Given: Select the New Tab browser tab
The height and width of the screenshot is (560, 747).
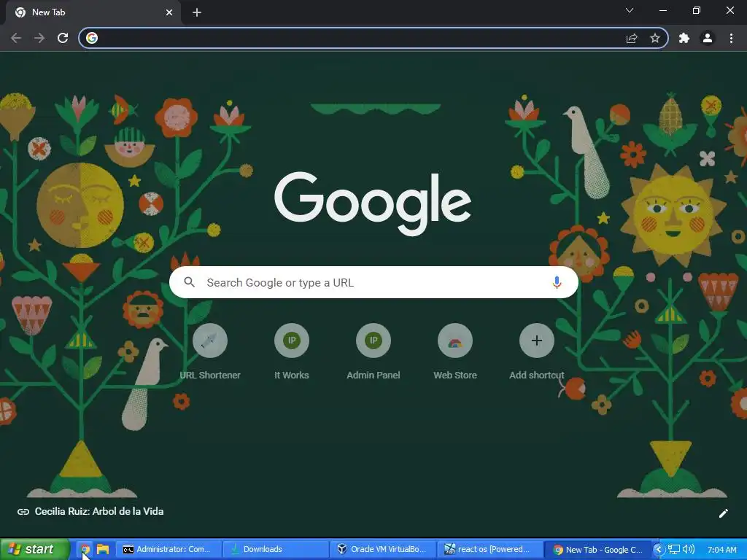Looking at the screenshot, I should pos(93,12).
